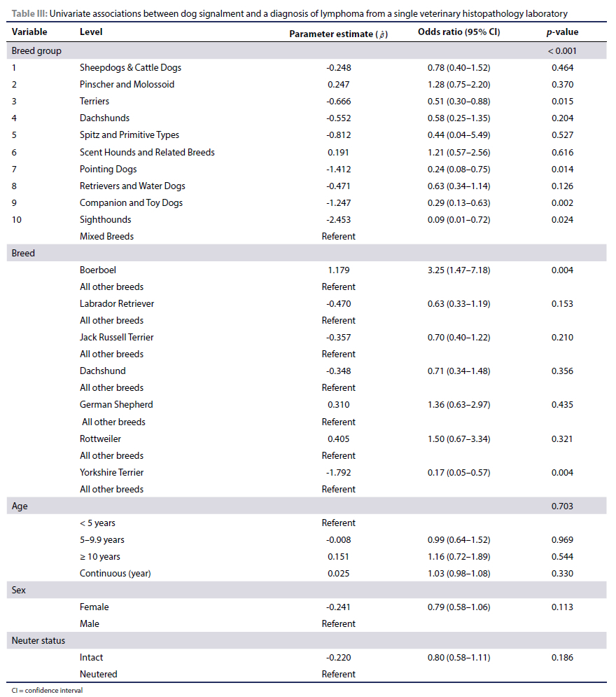This screenshot has width=616, height=697.
Task: Select the Continuous (year) level cell
Action: click(115, 573)
